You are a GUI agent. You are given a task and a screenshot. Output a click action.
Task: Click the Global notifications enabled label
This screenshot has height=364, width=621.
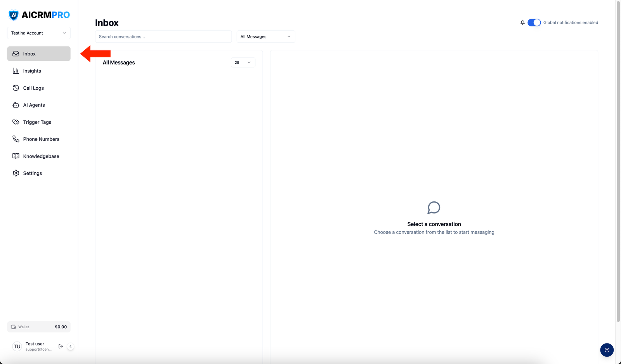click(571, 23)
